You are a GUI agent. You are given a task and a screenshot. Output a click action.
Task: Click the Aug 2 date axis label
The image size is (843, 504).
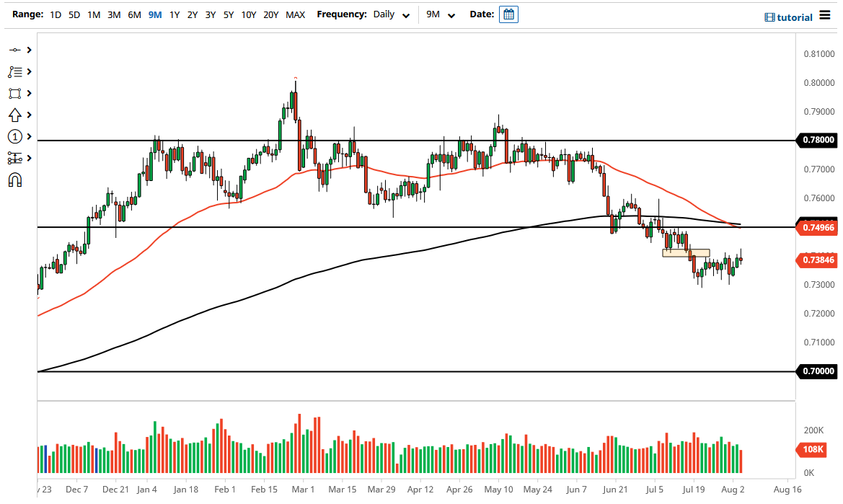point(733,490)
